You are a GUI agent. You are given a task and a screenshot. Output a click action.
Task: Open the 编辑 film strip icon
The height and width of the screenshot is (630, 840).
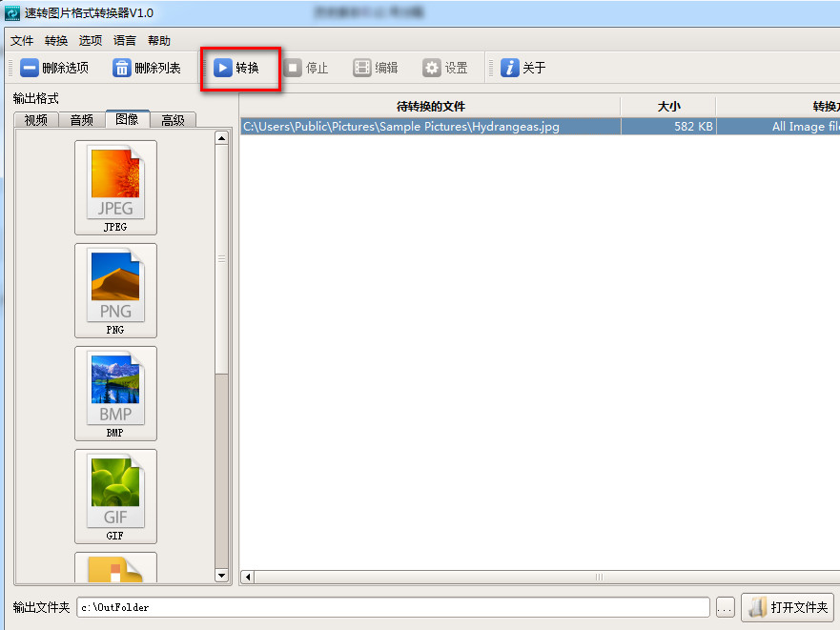coord(362,68)
